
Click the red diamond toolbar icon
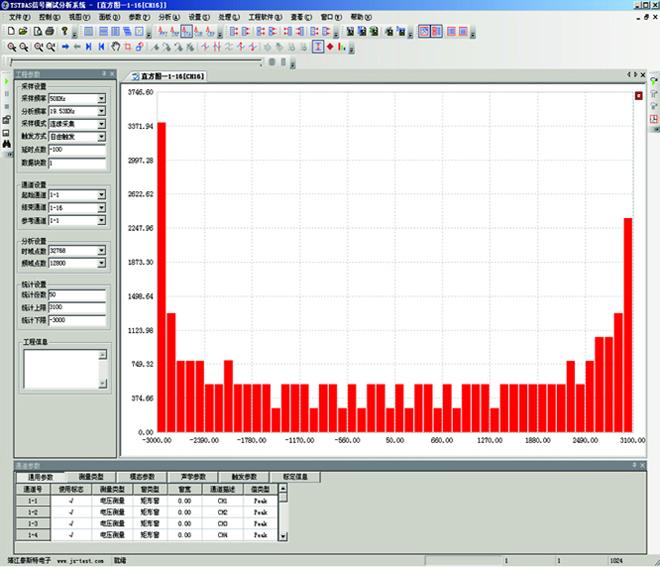coord(330,46)
